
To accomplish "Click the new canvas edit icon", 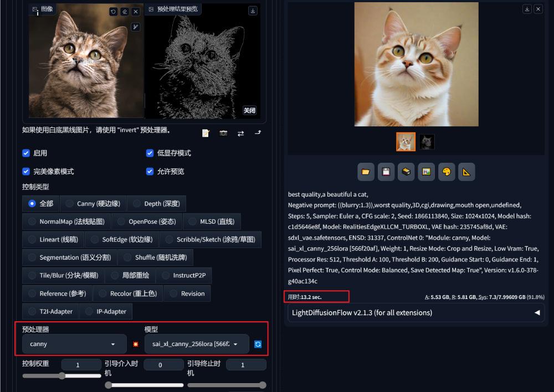I will [206, 133].
